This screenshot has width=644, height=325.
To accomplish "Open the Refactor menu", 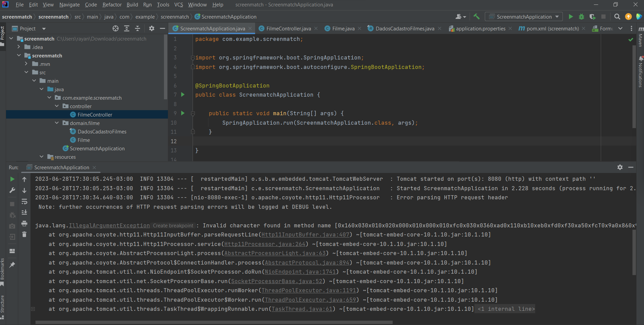I will 112,5.
